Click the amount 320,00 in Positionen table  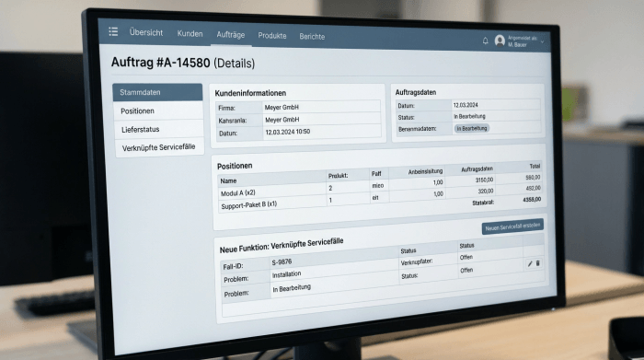(486, 192)
